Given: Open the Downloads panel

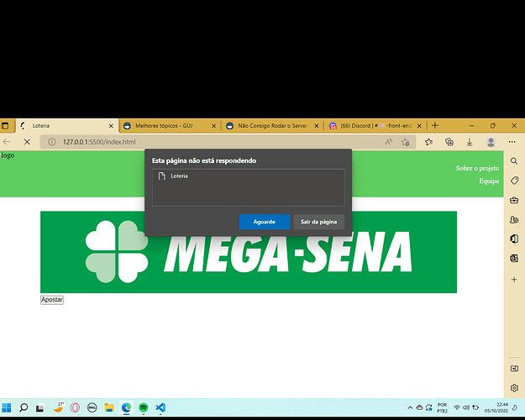Looking at the screenshot, I should pos(470,142).
